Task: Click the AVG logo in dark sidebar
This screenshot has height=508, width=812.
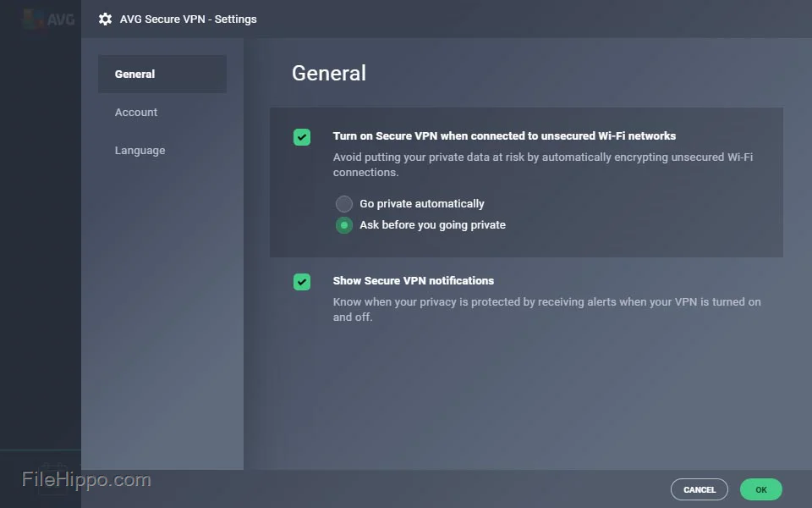Action: (49, 19)
